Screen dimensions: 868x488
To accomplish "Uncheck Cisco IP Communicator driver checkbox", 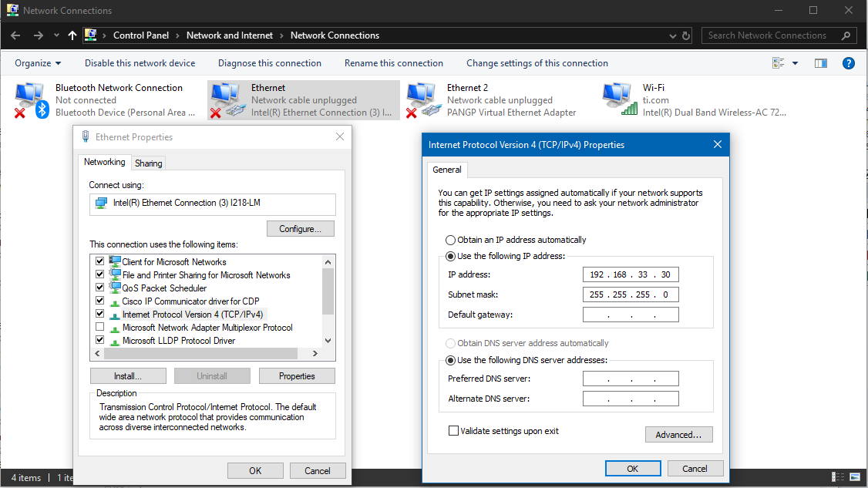I will pyautogui.click(x=99, y=301).
